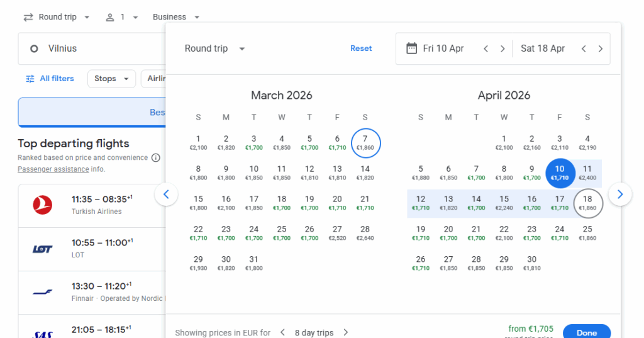Confirm dates with the Done button
The height and width of the screenshot is (338, 644).
pyautogui.click(x=587, y=332)
